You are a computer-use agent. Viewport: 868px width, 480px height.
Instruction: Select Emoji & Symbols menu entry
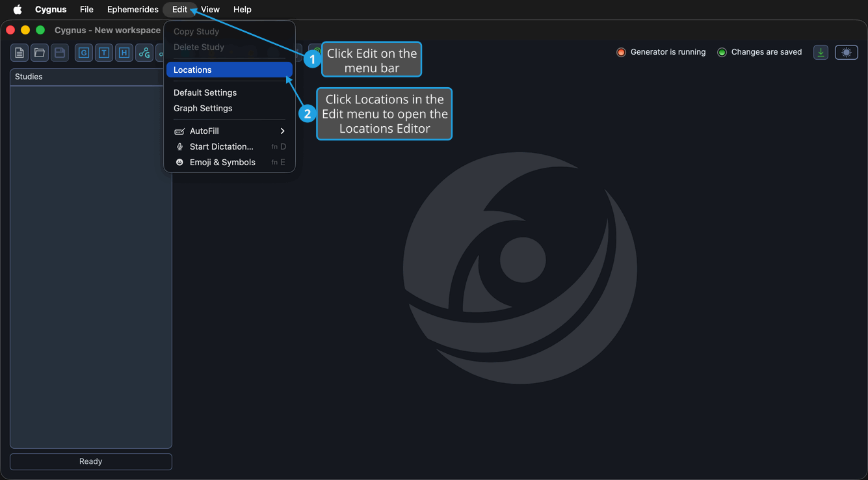coord(230,163)
